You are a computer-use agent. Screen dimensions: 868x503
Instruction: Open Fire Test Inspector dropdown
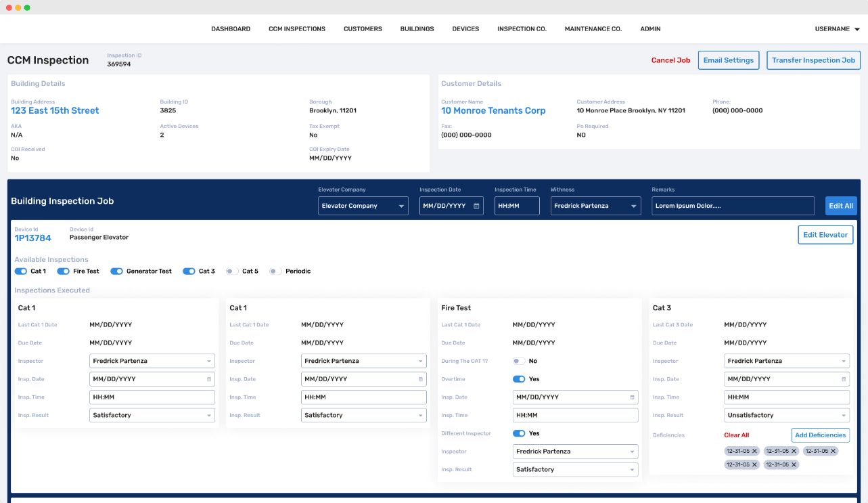pos(576,452)
